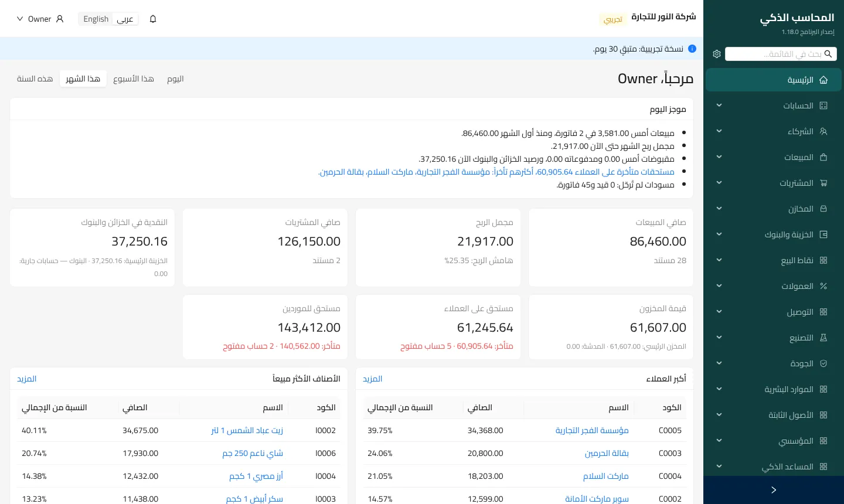Viewport: 844px width, 504px height.
Task: Click the التصنيع flask icon
Action: click(823, 338)
